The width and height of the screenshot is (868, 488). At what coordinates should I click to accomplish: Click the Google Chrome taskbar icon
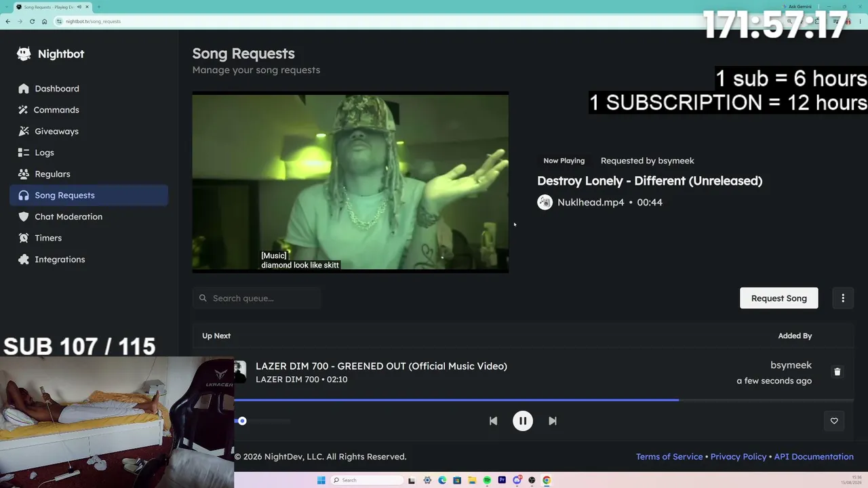(547, 481)
